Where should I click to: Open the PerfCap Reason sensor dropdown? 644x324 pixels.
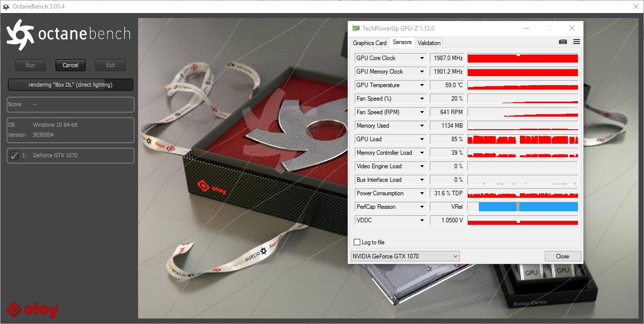point(422,207)
